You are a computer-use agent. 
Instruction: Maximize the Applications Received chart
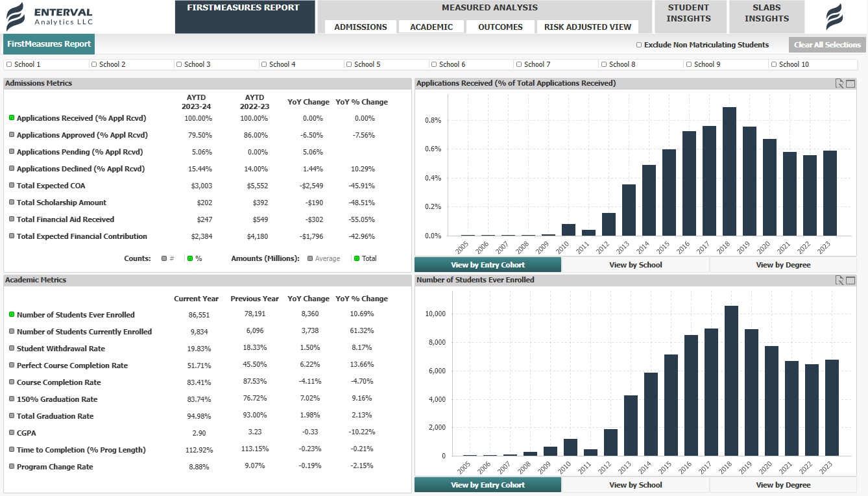[852, 83]
